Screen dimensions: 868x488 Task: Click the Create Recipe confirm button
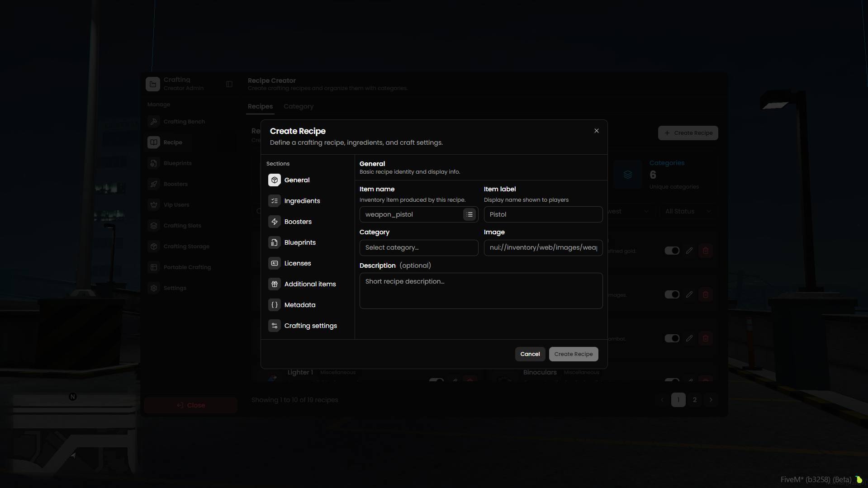point(574,354)
